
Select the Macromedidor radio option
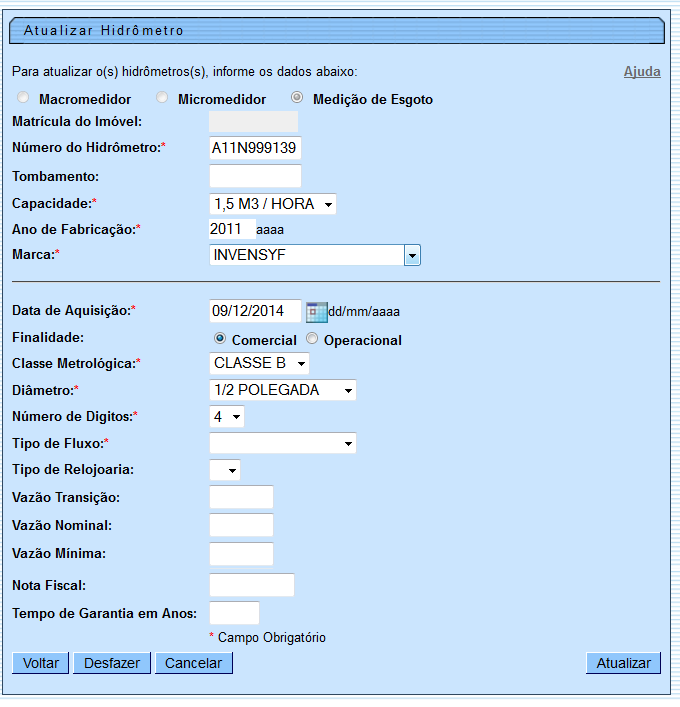22,98
